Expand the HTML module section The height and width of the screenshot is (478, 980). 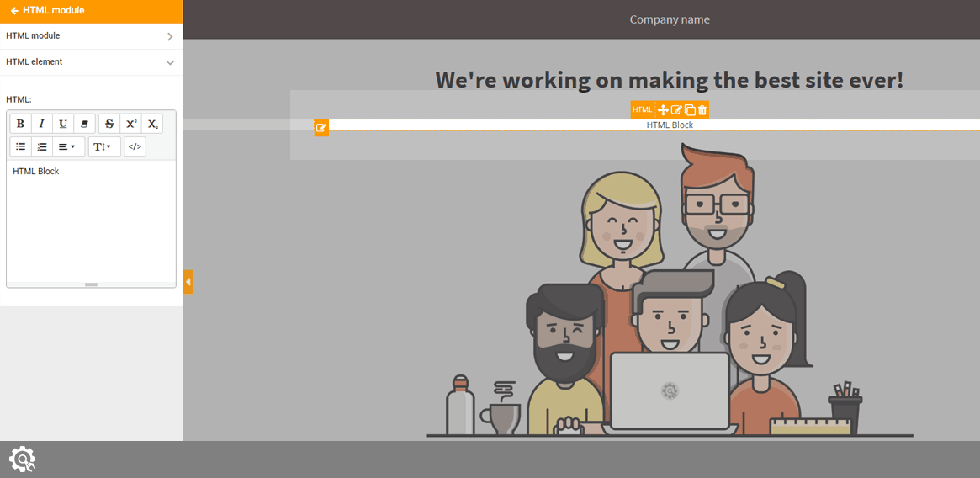91,36
